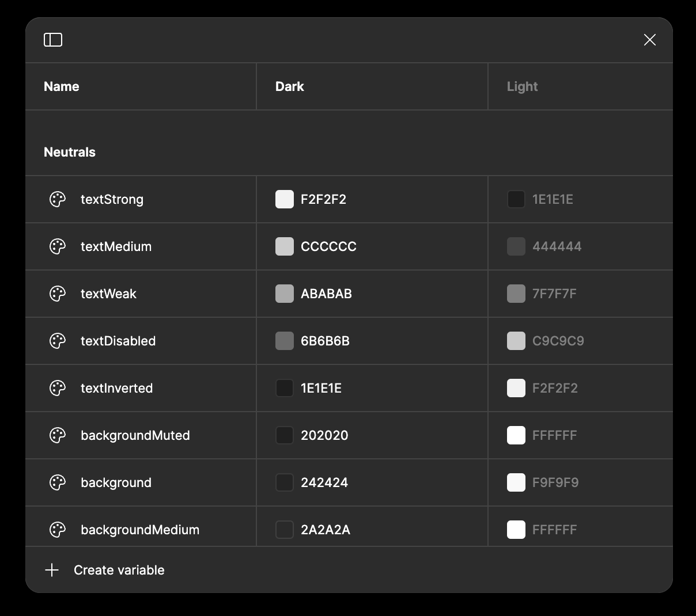Open the F9F9F9 light swatch for background
The height and width of the screenshot is (616, 696).
516,482
